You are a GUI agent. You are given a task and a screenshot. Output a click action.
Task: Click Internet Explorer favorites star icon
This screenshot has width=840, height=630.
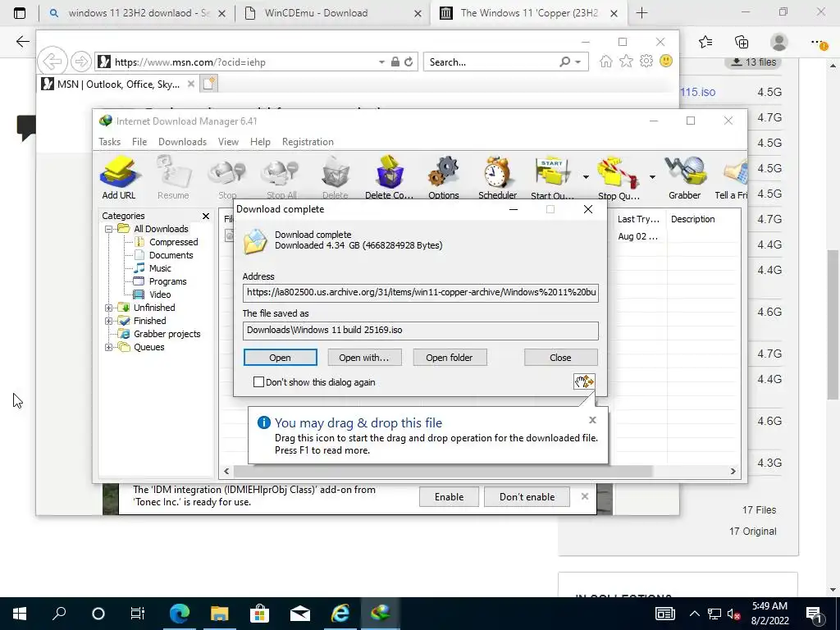[626, 61]
